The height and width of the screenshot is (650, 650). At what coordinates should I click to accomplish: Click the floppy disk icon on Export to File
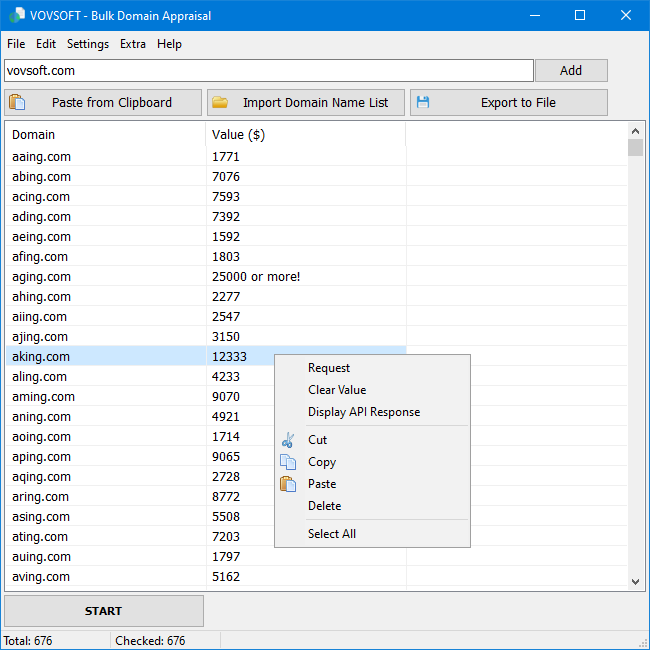pyautogui.click(x=423, y=102)
